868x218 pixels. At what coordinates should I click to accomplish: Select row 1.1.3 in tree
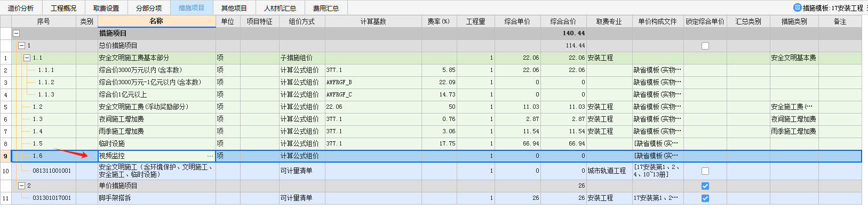pyautogui.click(x=46, y=94)
